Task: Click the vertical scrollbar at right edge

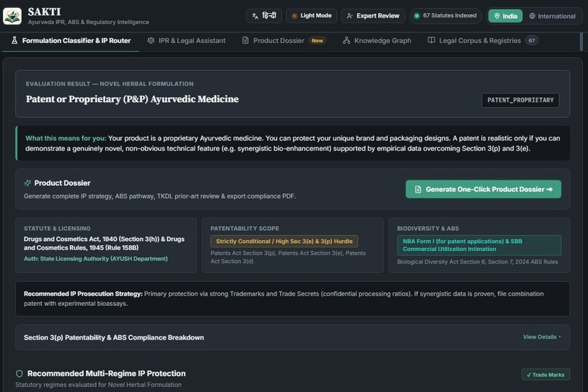Action: 581,42
